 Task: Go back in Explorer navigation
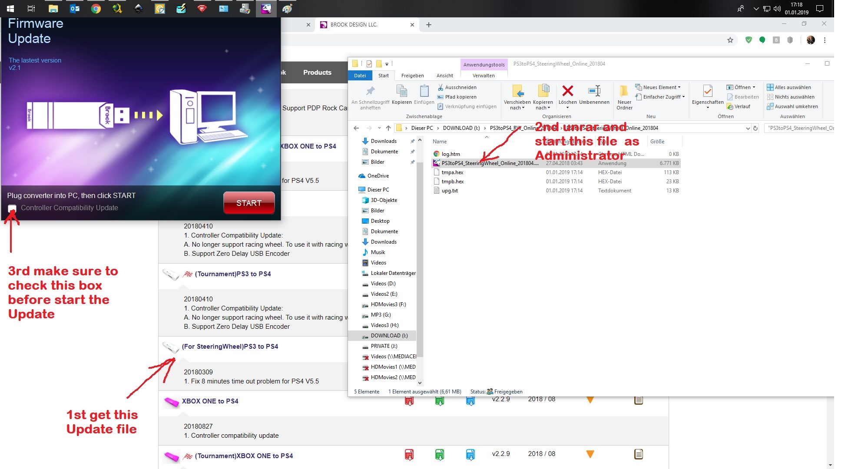356,128
